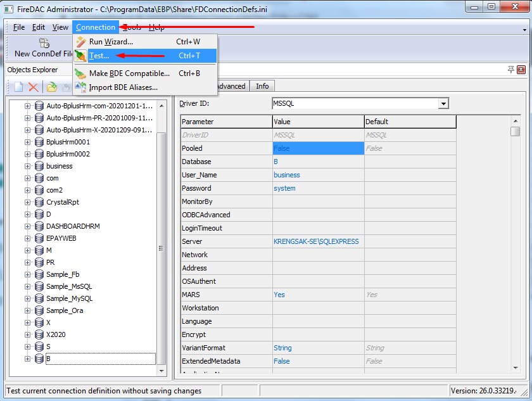Click the tree list scrollbar up arrow
Image resolution: width=532 pixels, height=401 pixels.
tap(161, 106)
